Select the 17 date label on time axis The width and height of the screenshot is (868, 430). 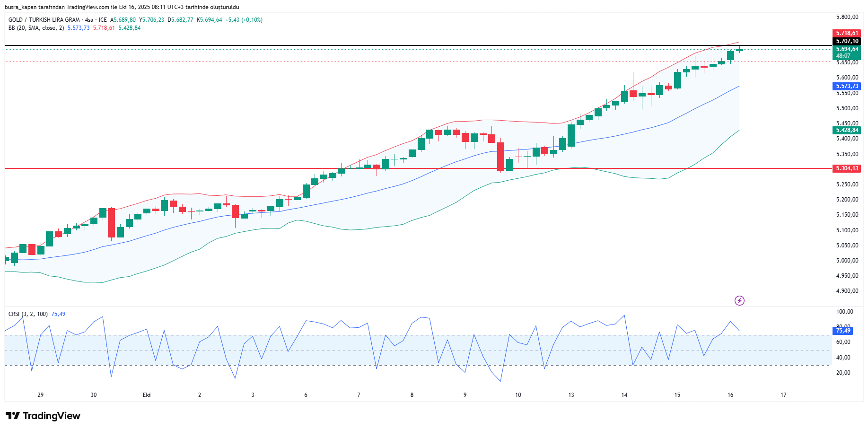pos(783,395)
